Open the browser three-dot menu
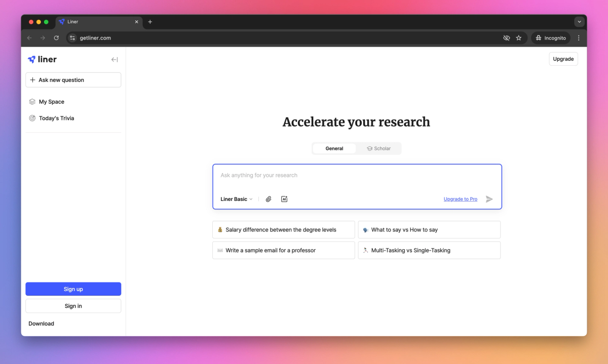Screen dimensions: 608x364 [x=579, y=37]
